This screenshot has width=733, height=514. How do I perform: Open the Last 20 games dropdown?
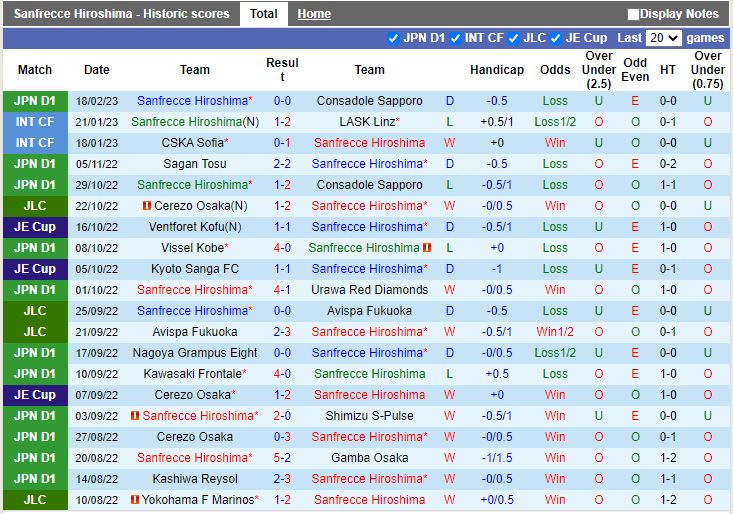coord(663,38)
